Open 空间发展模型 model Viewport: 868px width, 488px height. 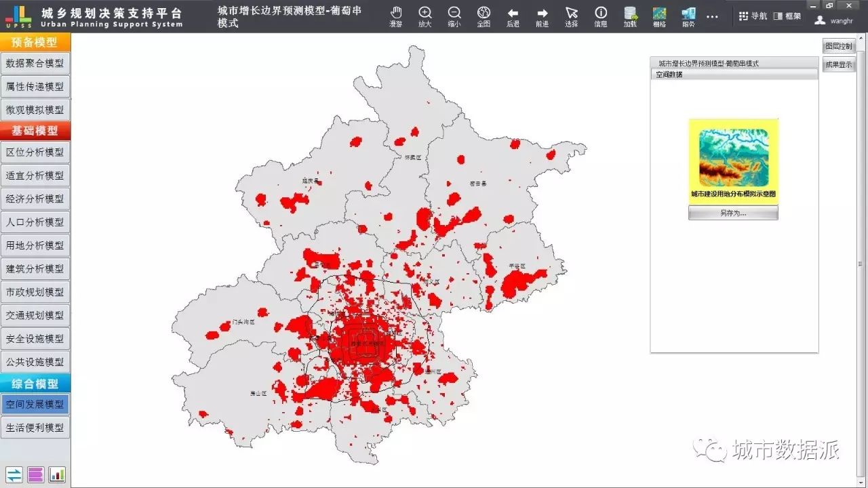[x=35, y=404]
